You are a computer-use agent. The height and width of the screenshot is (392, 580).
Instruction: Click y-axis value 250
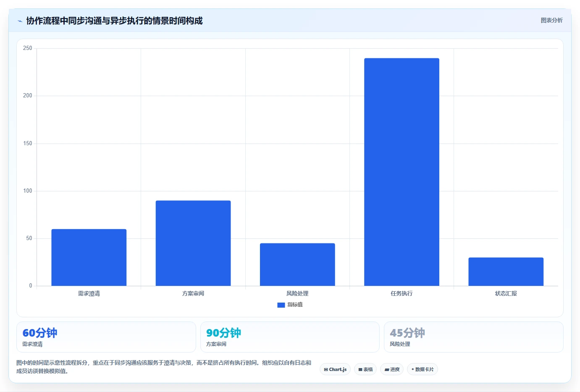(27, 48)
